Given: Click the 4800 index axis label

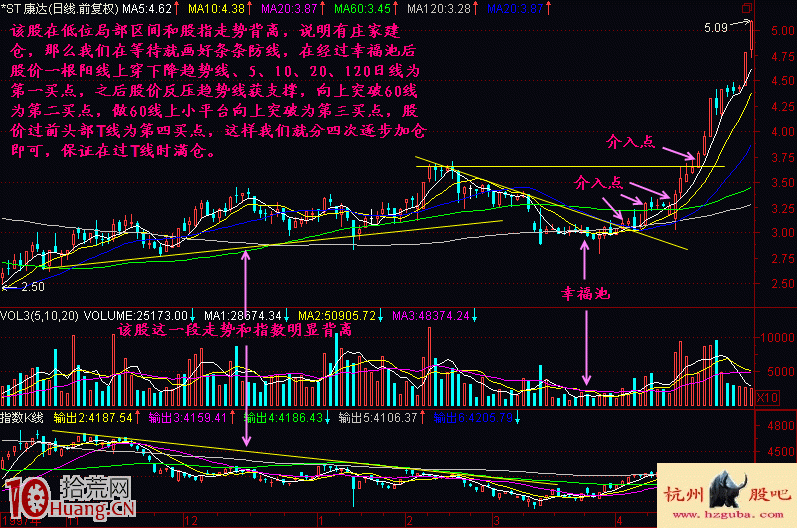Looking at the screenshot, I should tap(781, 426).
